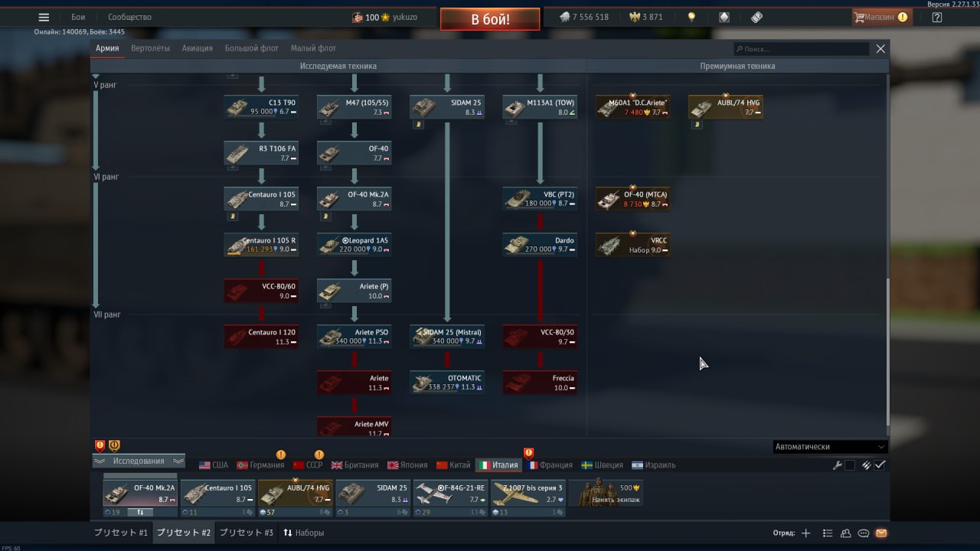Close the research tree window
The height and width of the screenshot is (551, 980).
coord(880,48)
